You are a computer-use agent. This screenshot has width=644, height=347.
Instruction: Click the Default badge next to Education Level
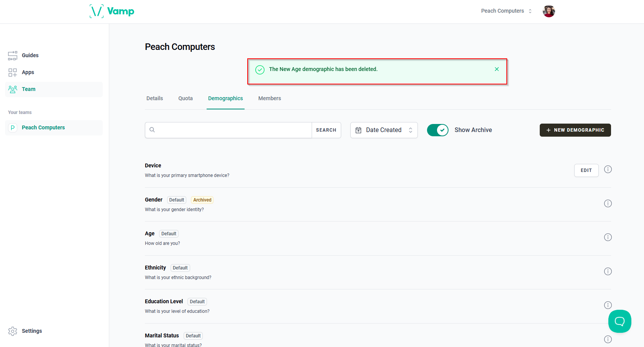(197, 302)
